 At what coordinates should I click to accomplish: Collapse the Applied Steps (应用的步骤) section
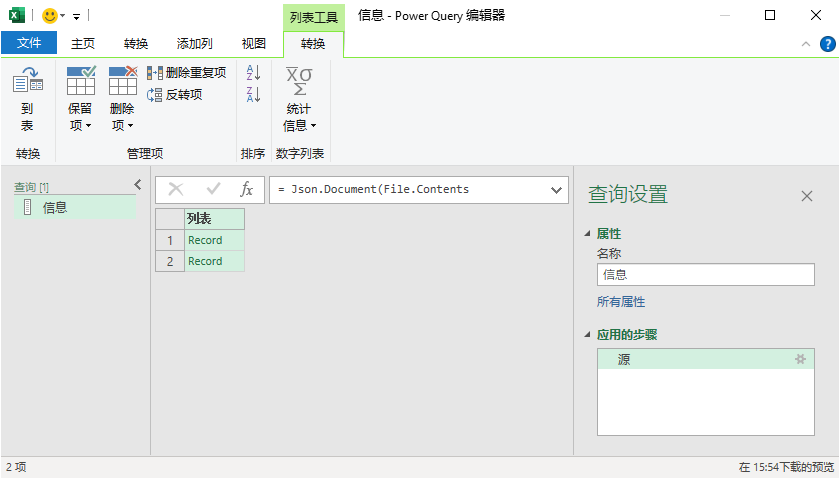[587, 335]
